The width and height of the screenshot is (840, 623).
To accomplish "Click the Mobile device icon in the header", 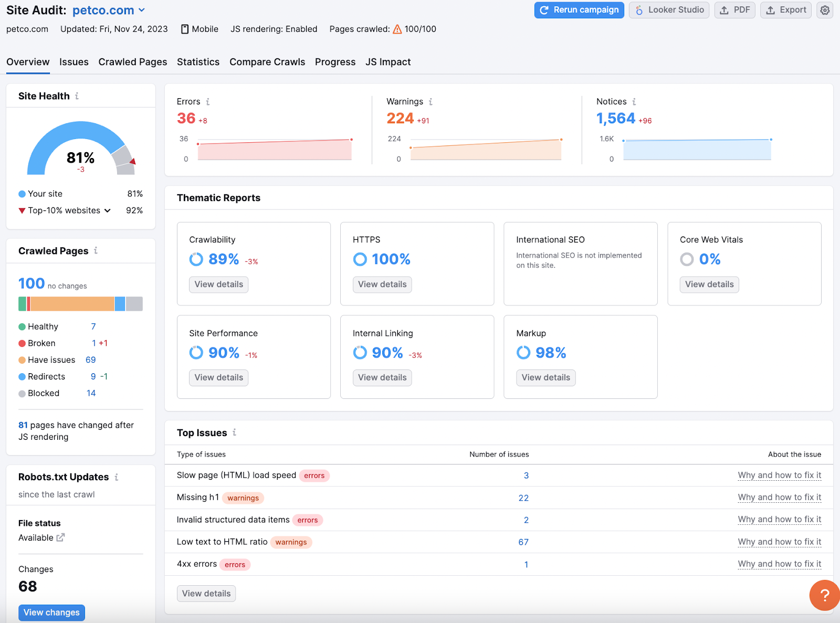I will click(x=185, y=29).
